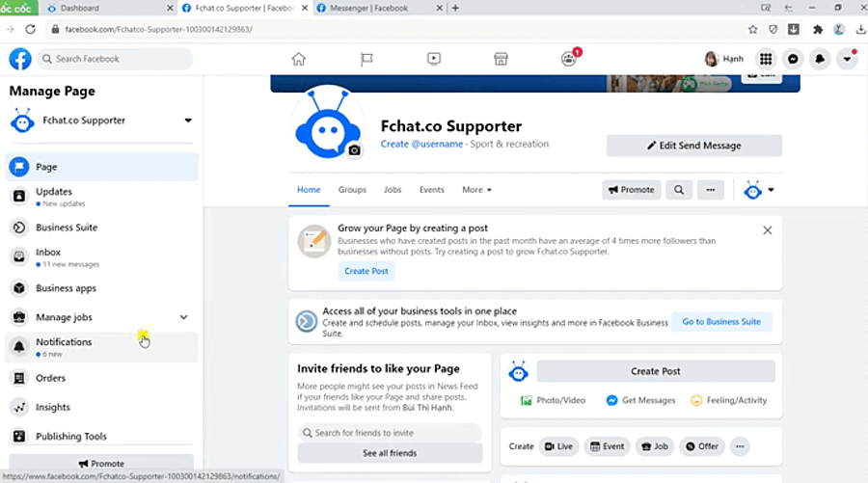Click Feeling/Activity post option

tap(729, 400)
